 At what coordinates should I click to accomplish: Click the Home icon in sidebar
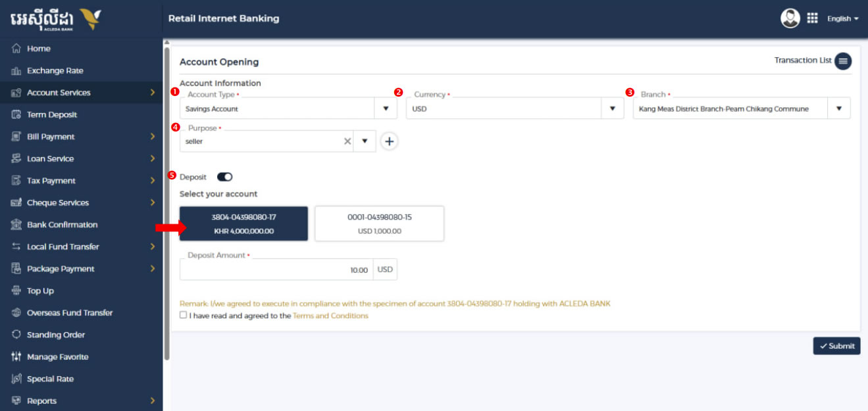pos(16,49)
